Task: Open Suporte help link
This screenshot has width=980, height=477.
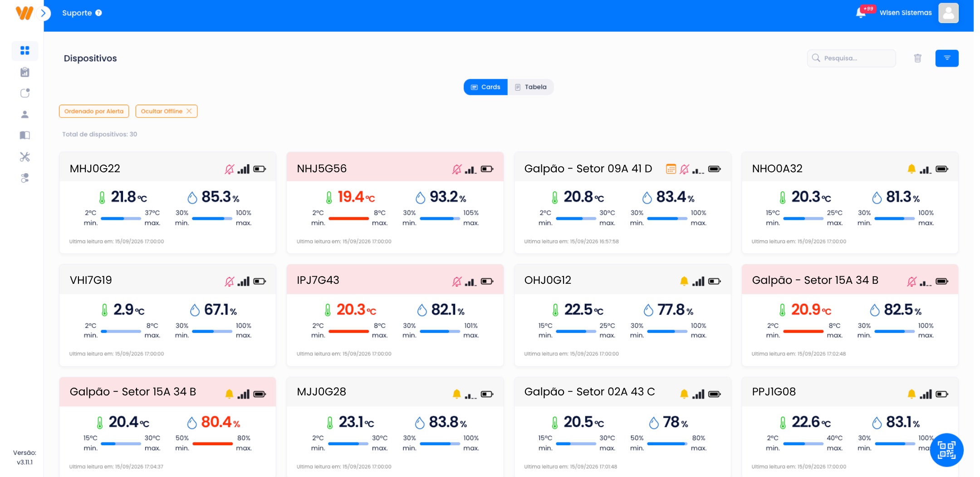Action: [x=82, y=13]
